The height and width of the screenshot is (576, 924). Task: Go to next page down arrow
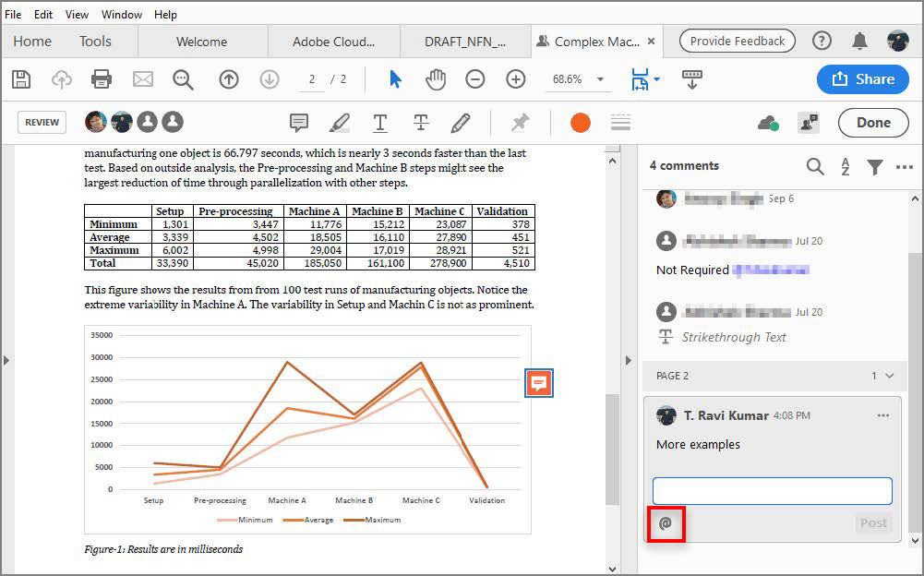pos(270,79)
